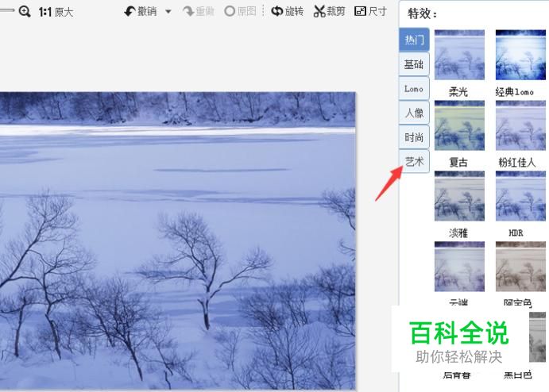Apply the 经典lomo effect thumbnail
This screenshot has height=392, width=549.
click(x=520, y=55)
